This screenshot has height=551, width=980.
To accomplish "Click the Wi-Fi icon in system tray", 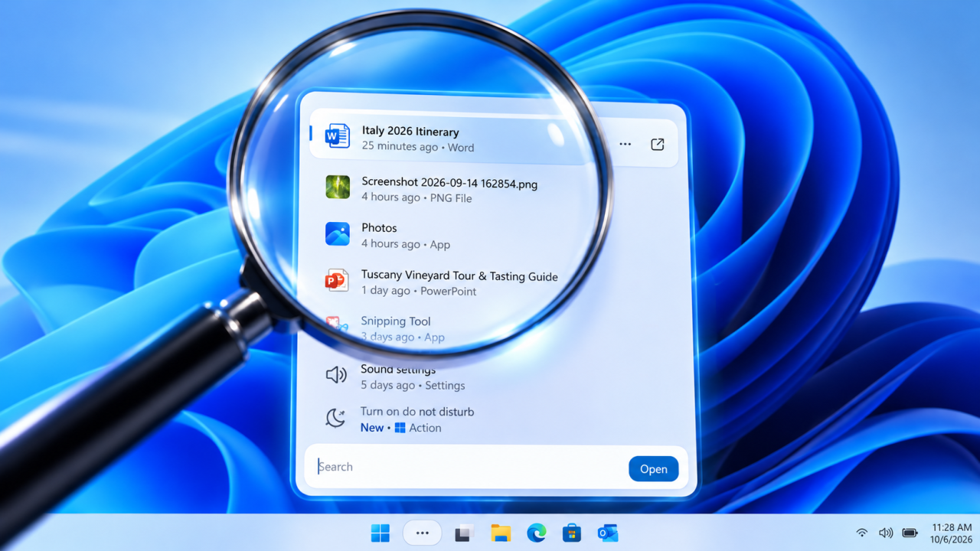I will click(x=862, y=533).
